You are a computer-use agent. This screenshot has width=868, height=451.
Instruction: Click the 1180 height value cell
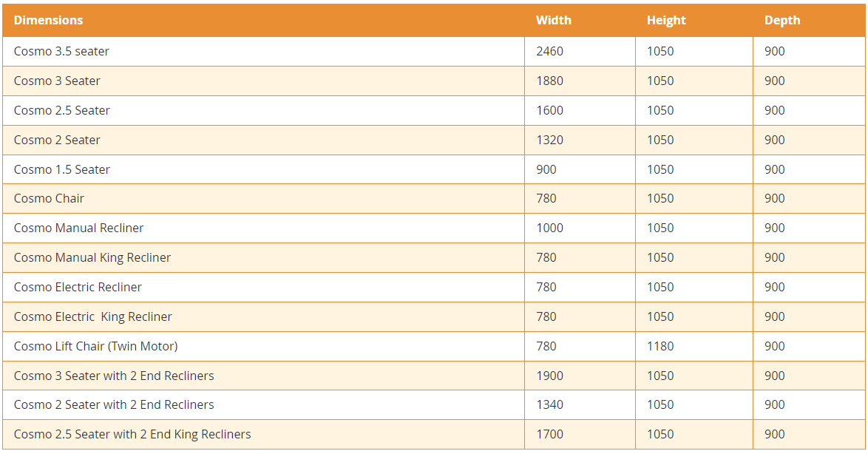click(660, 347)
